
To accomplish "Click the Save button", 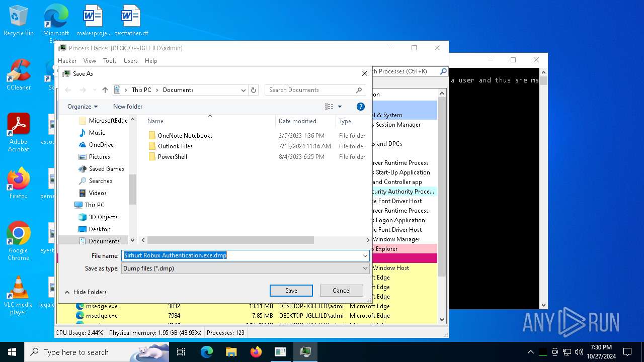I will (291, 291).
